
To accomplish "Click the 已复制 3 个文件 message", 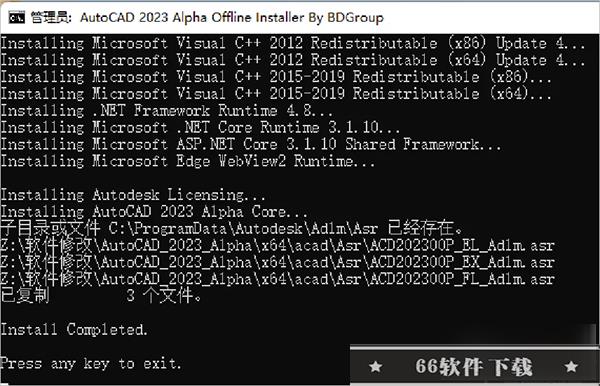I will [101, 295].
